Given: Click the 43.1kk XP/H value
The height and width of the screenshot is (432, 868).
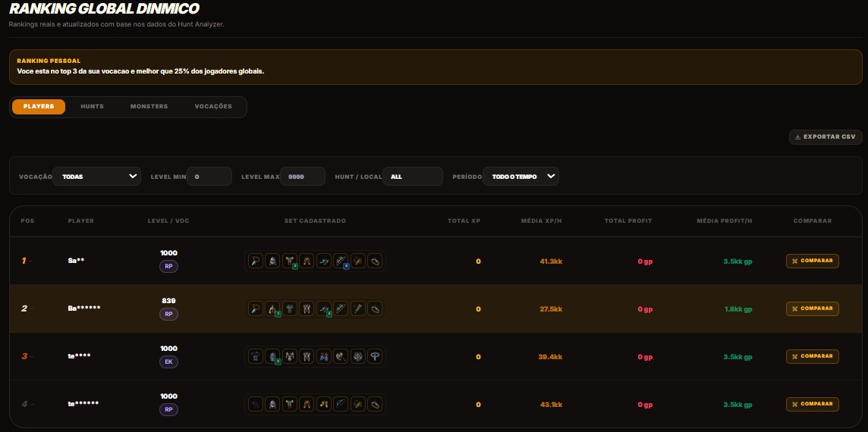Looking at the screenshot, I should point(551,405).
